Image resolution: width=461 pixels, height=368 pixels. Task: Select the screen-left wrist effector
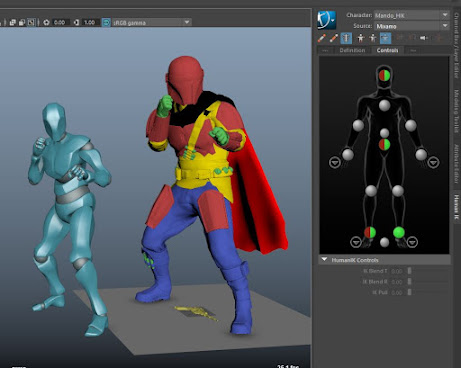tap(348, 154)
